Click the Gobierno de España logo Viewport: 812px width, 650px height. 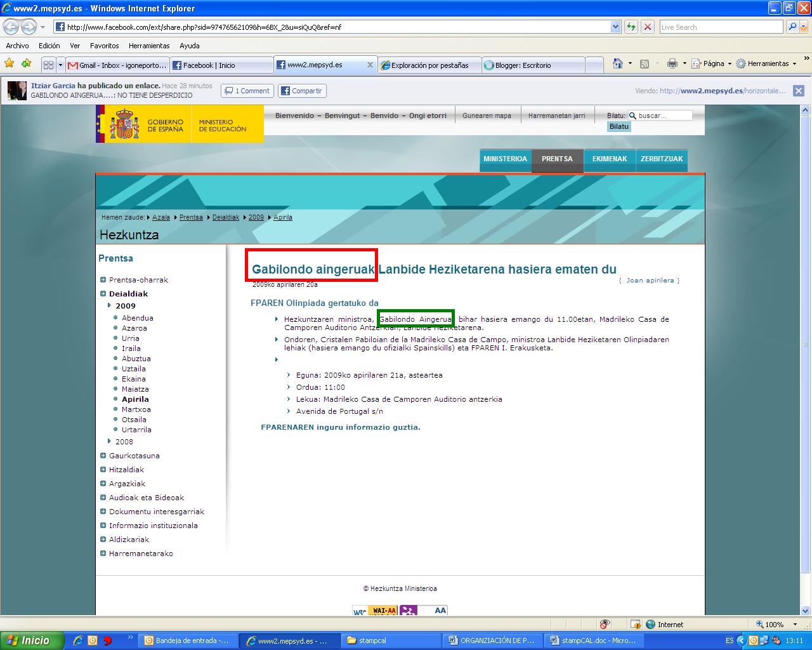pos(180,124)
